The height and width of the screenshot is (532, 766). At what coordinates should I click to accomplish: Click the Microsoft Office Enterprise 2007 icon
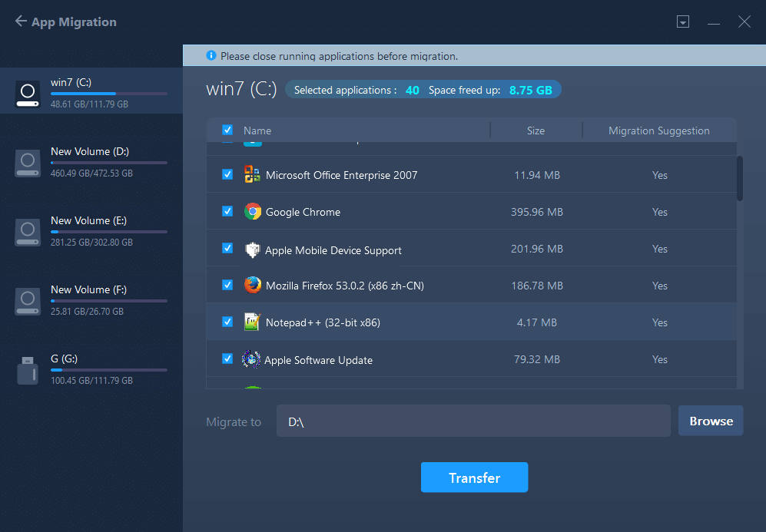(252, 174)
